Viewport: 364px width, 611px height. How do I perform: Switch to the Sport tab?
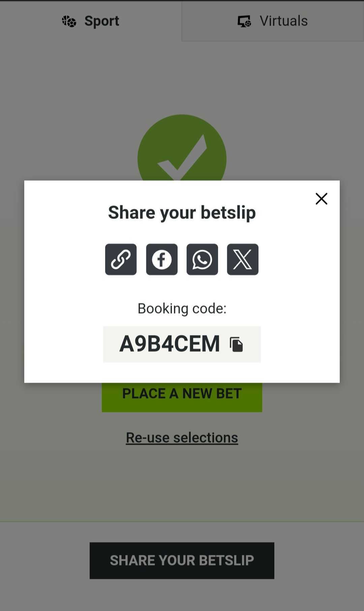coord(91,21)
